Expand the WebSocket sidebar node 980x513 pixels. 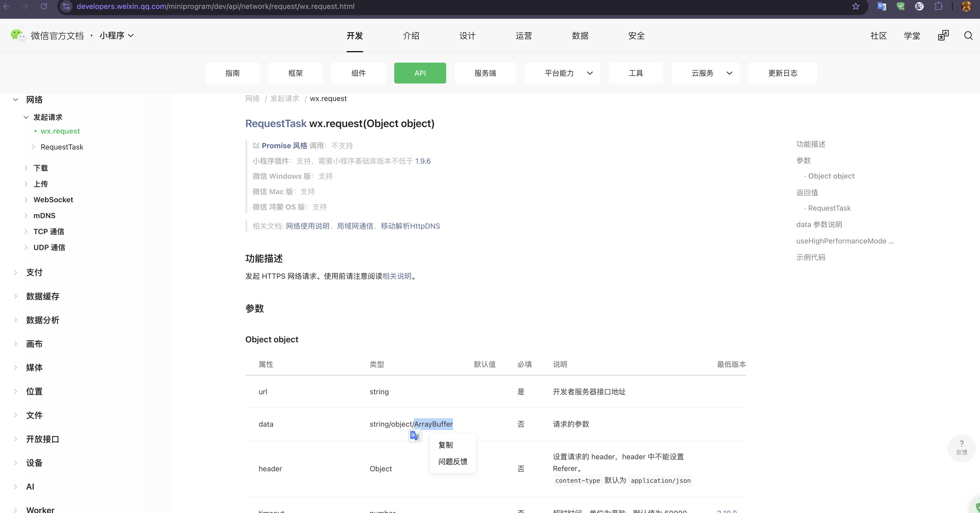26,200
